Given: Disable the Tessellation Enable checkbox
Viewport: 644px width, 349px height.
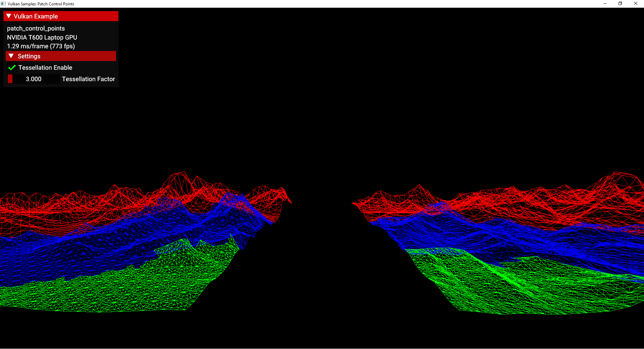Looking at the screenshot, I should [x=12, y=68].
